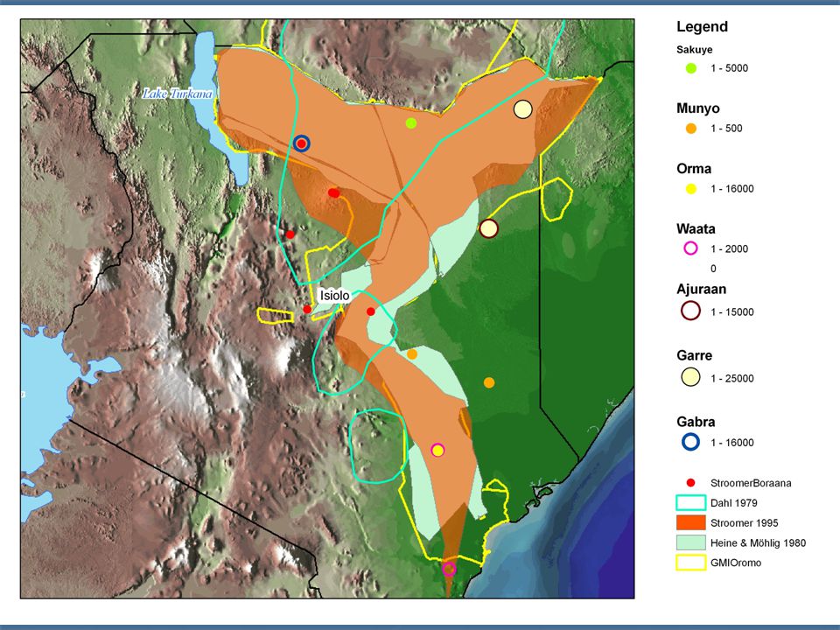Click the Gabra legend title
Image resolution: width=840 pixels, height=630 pixels.
[696, 422]
